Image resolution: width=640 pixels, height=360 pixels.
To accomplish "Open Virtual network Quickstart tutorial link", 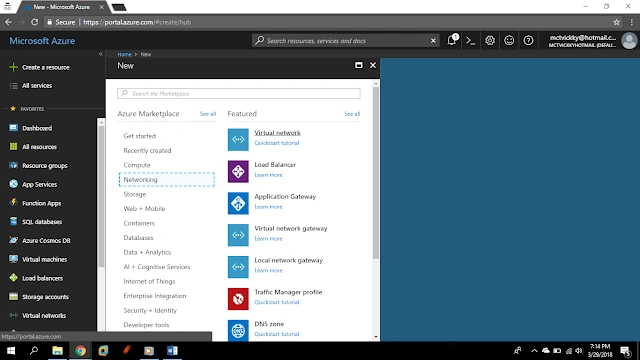I will point(277,143).
